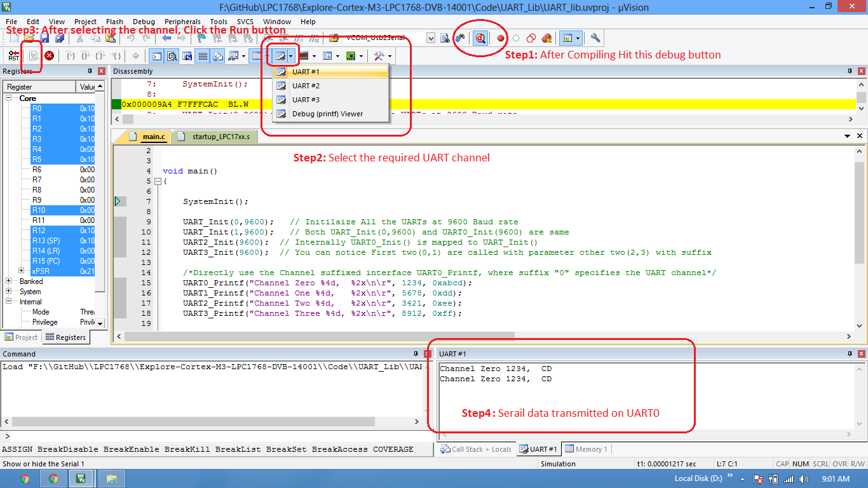The width and height of the screenshot is (868, 488).
Task: Click the RST reset CPU icon
Action: pyautogui.click(x=13, y=56)
